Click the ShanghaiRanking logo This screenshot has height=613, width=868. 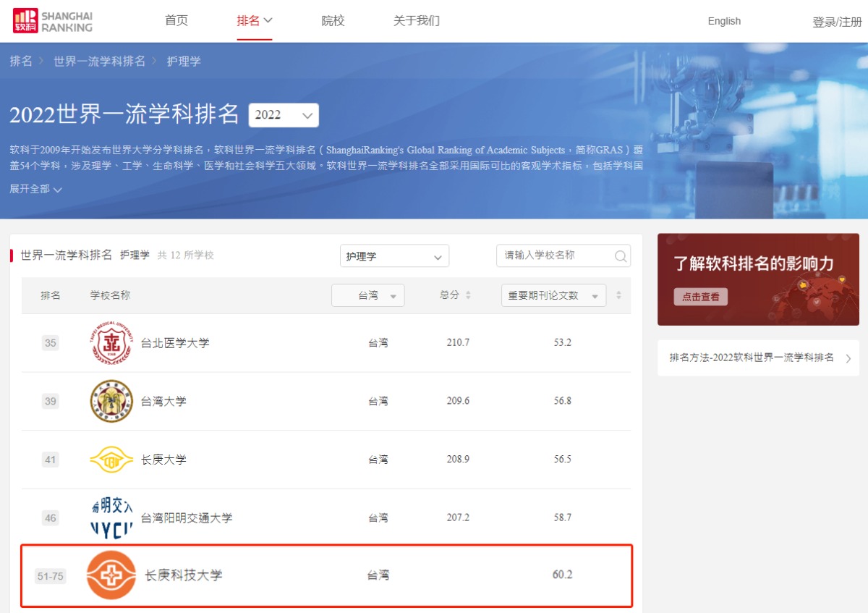click(x=53, y=21)
